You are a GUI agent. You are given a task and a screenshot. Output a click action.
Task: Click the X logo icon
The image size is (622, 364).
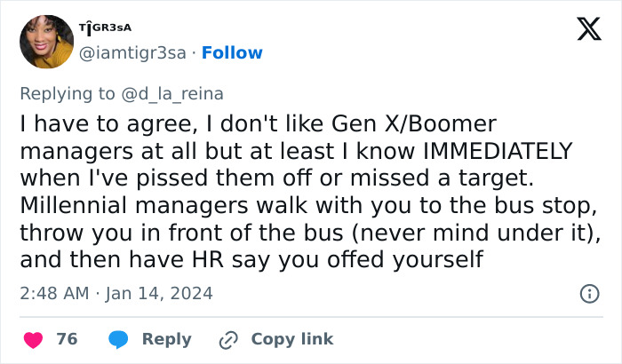click(x=583, y=31)
